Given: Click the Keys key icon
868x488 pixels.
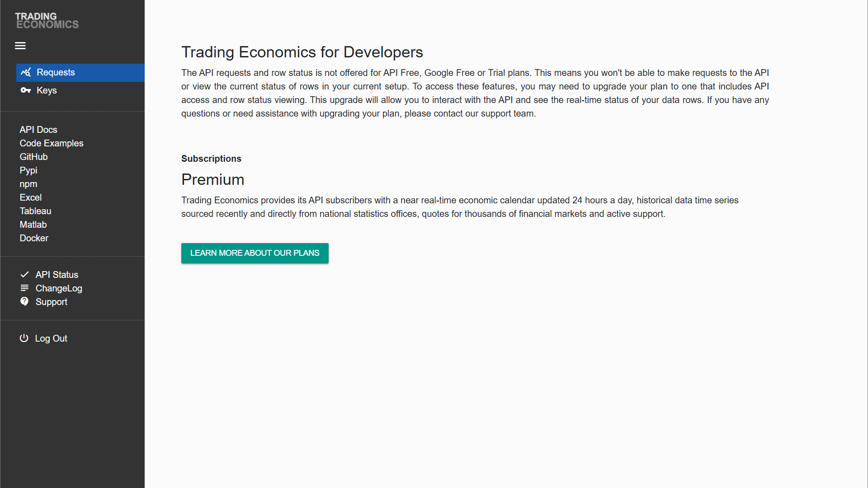Looking at the screenshot, I should click(26, 90).
